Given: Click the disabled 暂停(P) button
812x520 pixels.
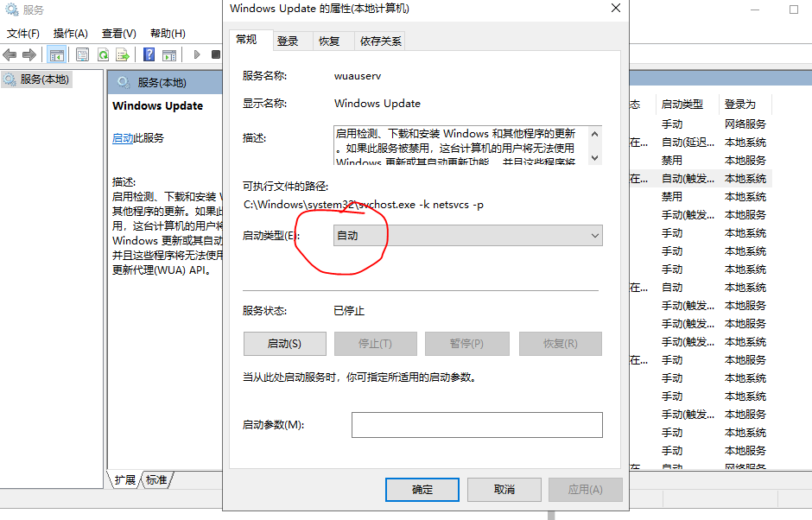Looking at the screenshot, I should point(467,344).
